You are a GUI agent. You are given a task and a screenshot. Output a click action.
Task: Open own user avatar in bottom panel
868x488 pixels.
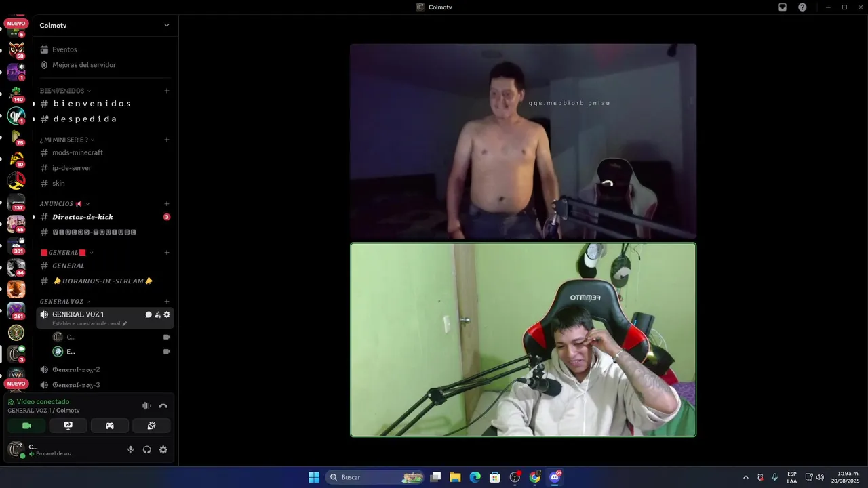coord(16,449)
